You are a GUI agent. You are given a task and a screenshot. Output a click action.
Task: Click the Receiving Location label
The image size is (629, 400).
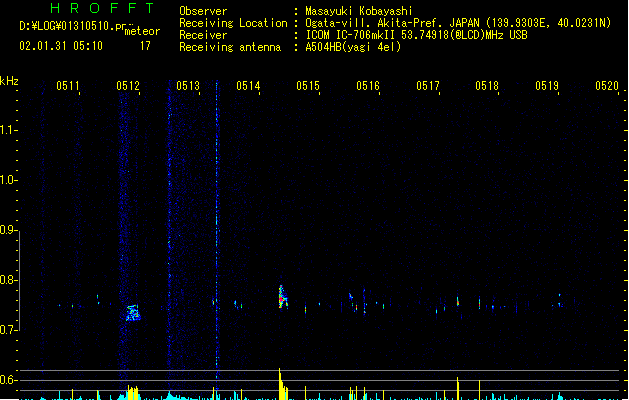pos(233,23)
